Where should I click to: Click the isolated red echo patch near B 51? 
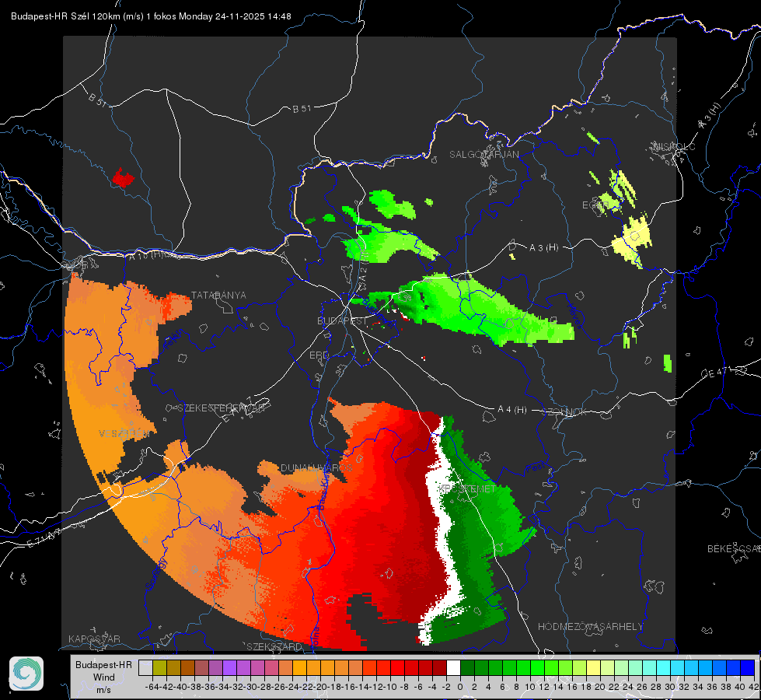pyautogui.click(x=123, y=178)
